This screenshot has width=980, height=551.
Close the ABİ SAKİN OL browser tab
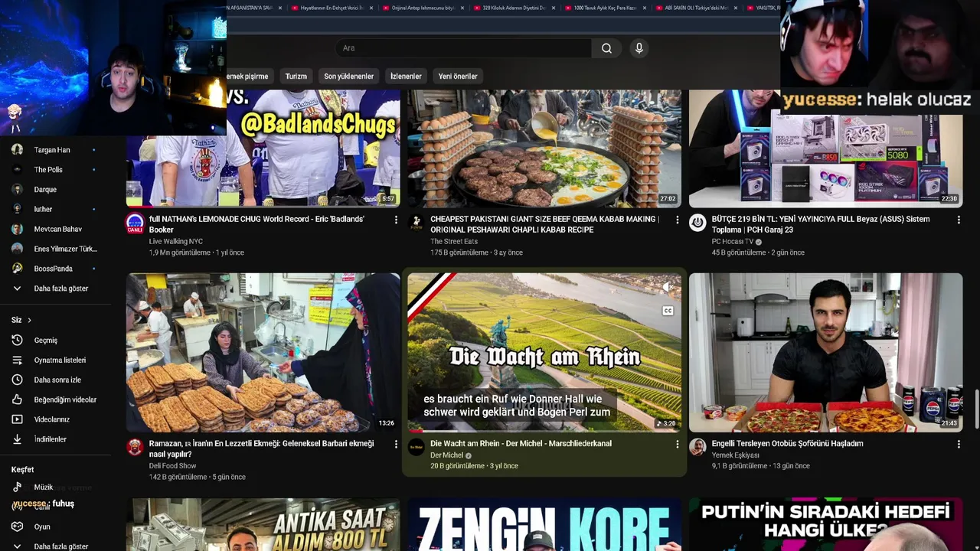(x=736, y=8)
